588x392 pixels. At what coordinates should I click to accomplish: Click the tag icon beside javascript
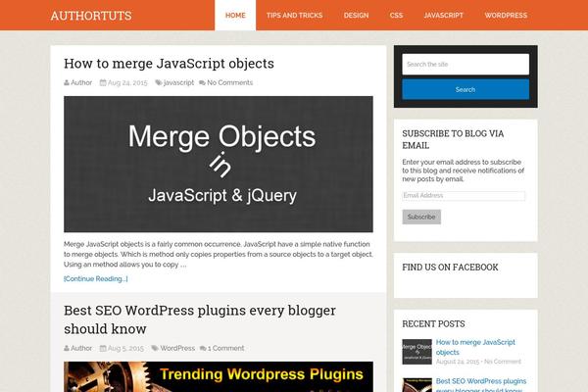[x=159, y=83]
